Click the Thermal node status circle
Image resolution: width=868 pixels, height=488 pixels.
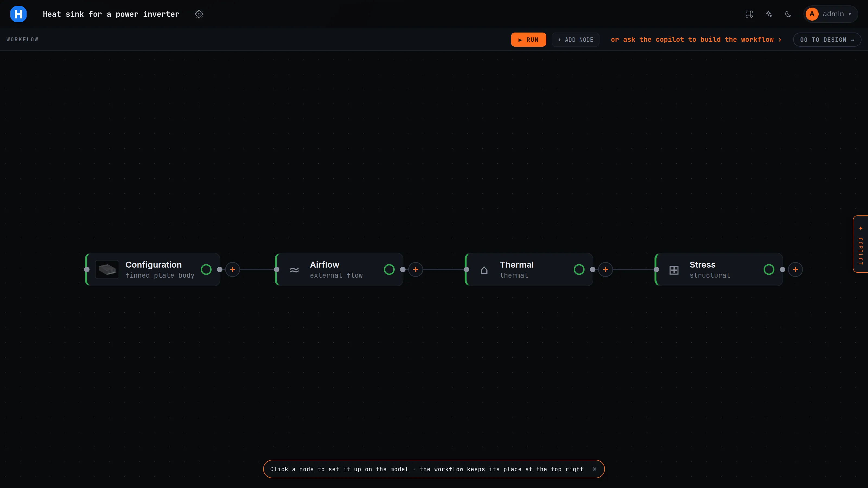click(579, 269)
